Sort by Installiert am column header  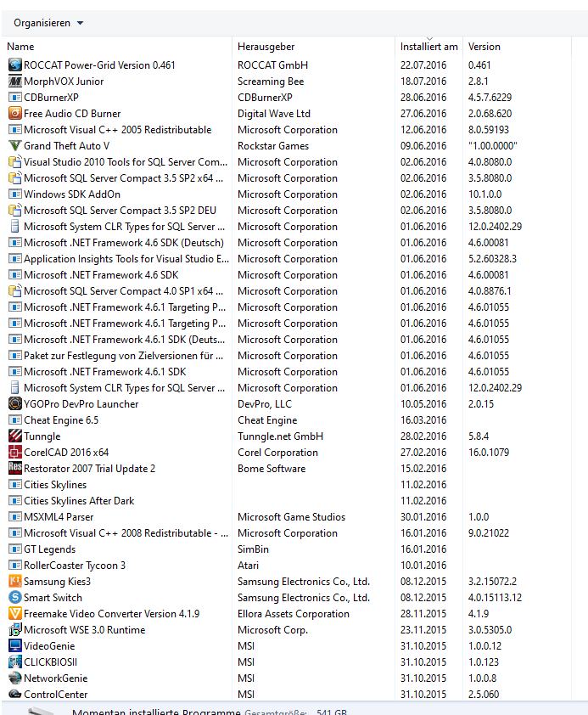pos(428,47)
